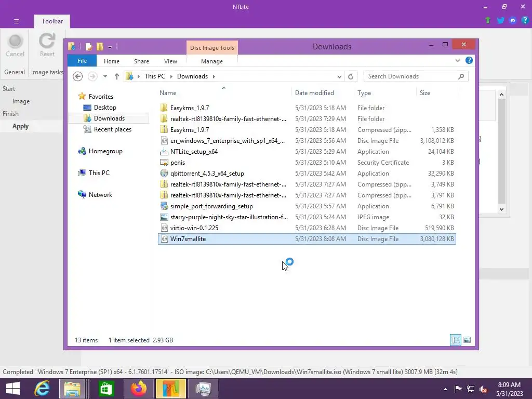This screenshot has height=399, width=532.
Task: Expand the This PC breadcrumb arrow
Action: (x=171, y=76)
